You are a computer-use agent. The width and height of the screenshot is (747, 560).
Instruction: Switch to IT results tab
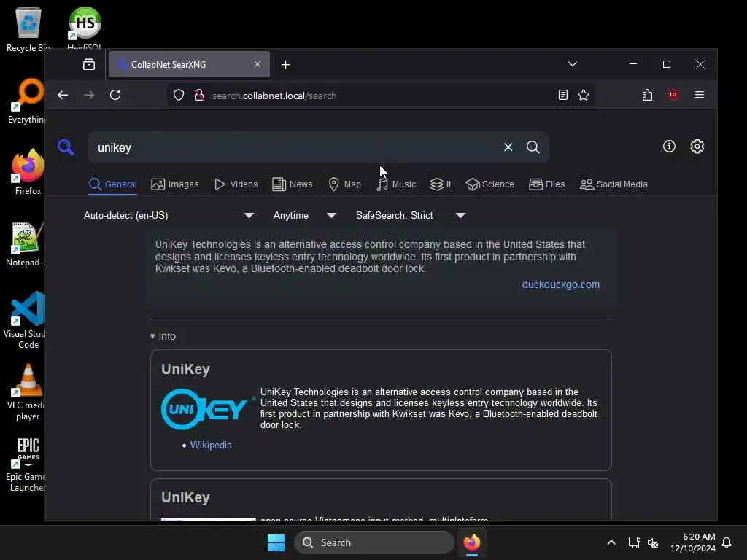click(x=440, y=184)
